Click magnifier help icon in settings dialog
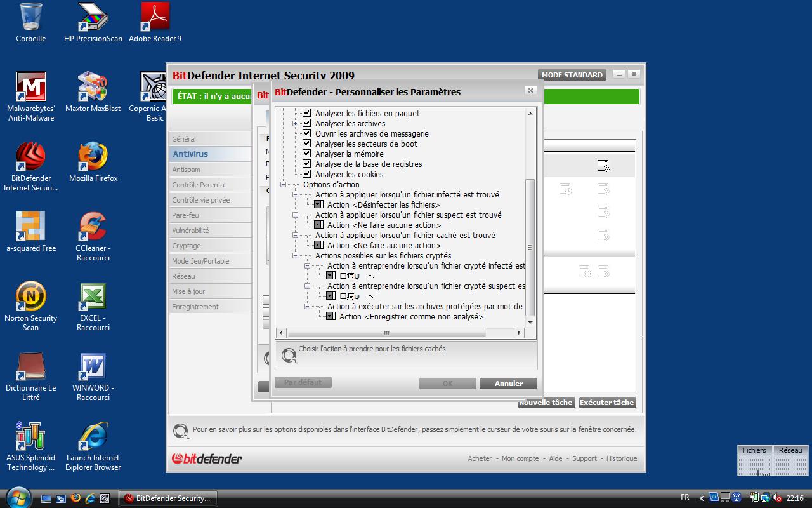812x508 pixels. [289, 356]
